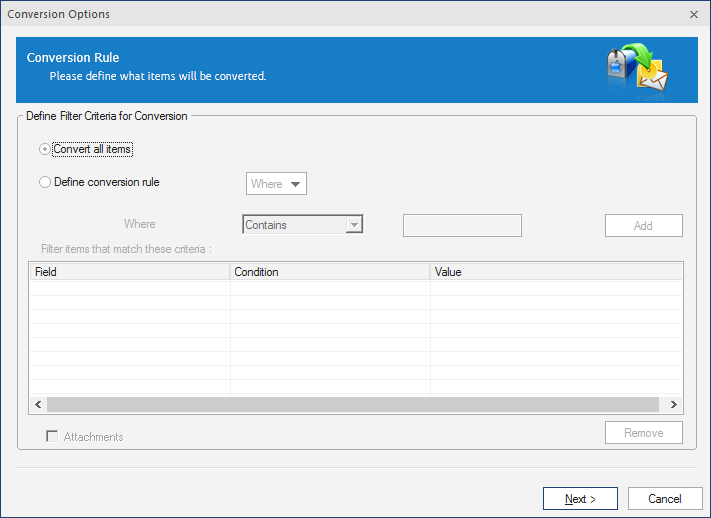The width and height of the screenshot is (711, 518).
Task: Close the Conversion Options window
Action: coord(694,15)
